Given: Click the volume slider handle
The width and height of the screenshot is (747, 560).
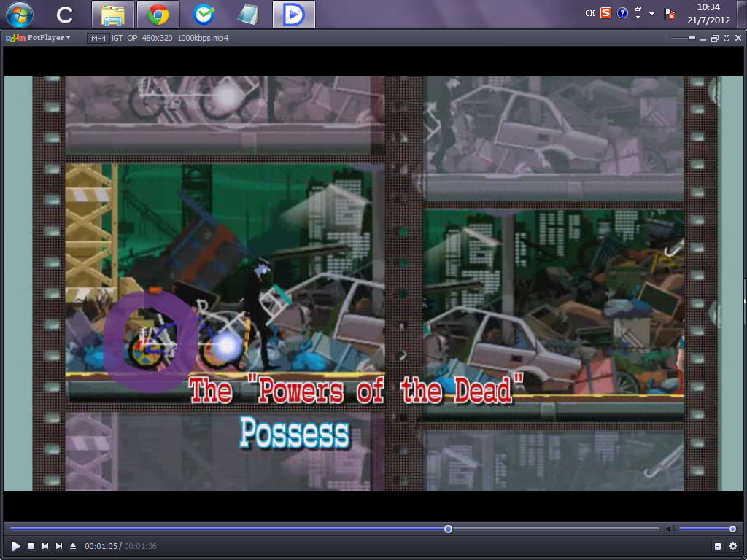Looking at the screenshot, I should [x=732, y=529].
